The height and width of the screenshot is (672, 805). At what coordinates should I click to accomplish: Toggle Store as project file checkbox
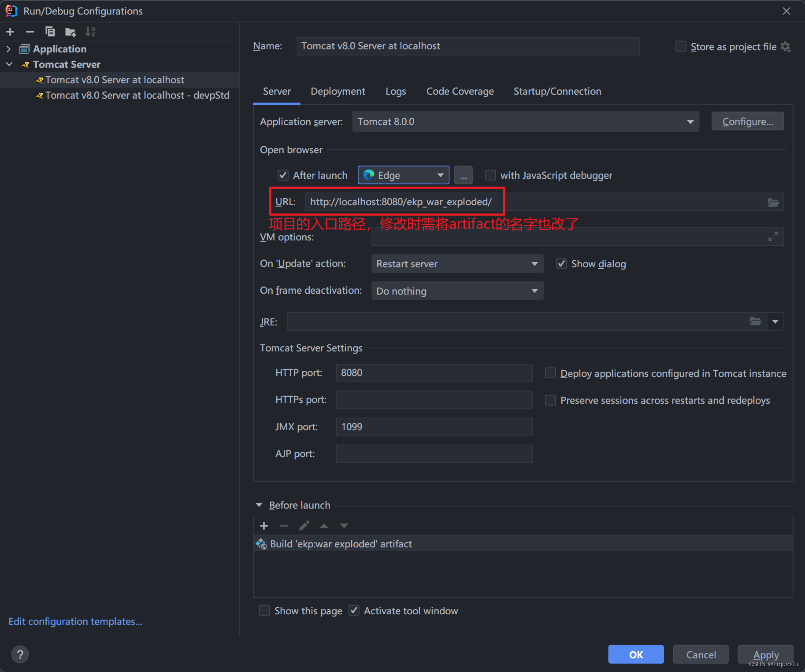[x=681, y=46]
